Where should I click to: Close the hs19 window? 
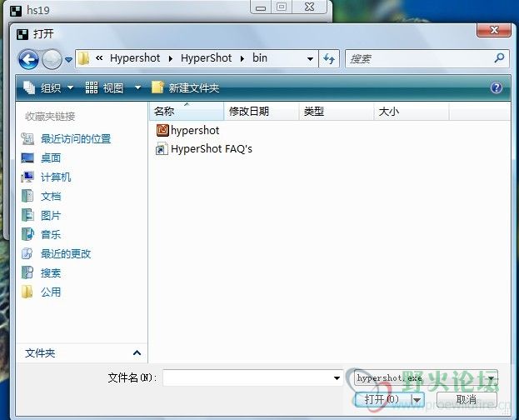[x=309, y=7]
